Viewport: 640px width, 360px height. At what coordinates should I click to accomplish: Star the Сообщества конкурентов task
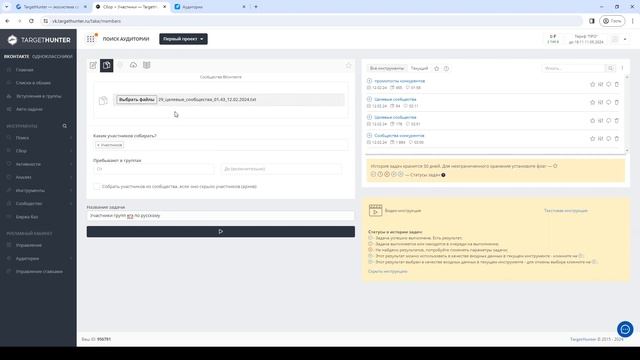593,139
